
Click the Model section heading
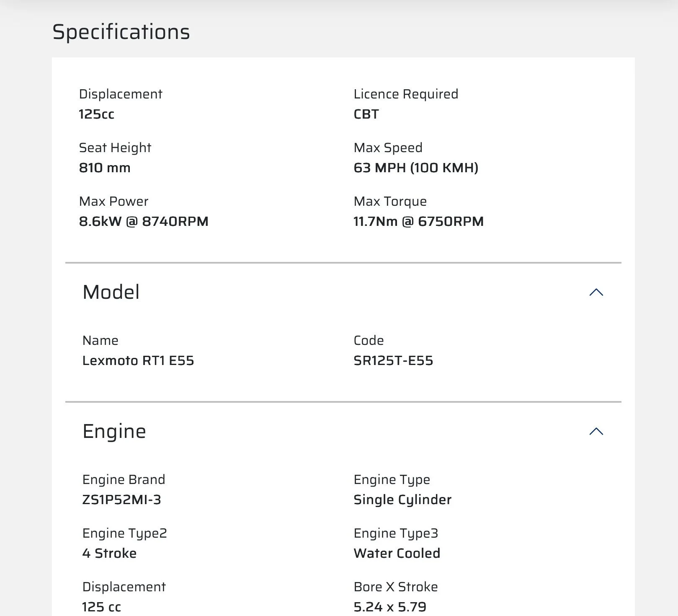tap(111, 292)
